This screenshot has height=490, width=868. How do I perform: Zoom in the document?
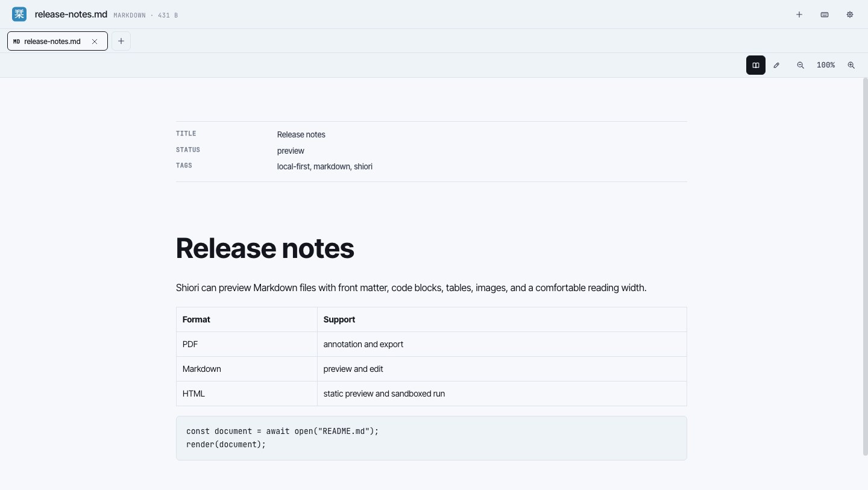pos(851,65)
